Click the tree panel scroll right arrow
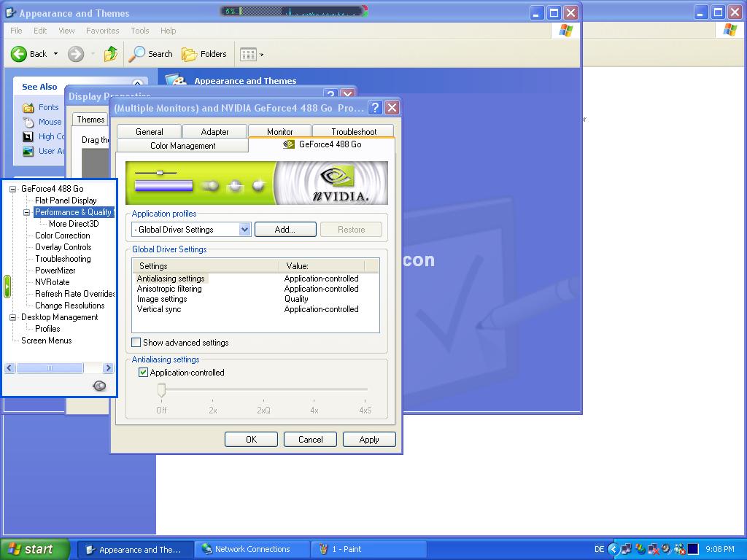Screen dimensions: 747x560 [x=108, y=367]
